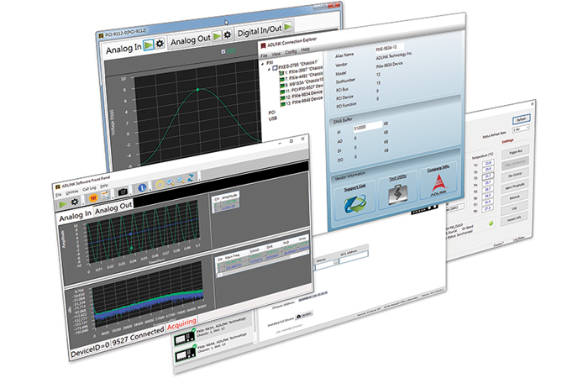
Task: Click the green run button in Software Front Panel
Action: coord(63,204)
